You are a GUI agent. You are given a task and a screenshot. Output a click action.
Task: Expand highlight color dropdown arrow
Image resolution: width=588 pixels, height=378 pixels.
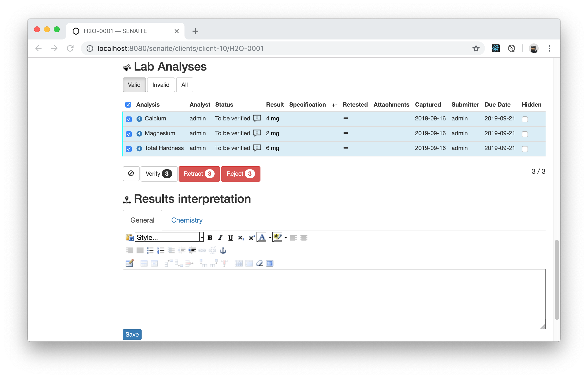[286, 238]
